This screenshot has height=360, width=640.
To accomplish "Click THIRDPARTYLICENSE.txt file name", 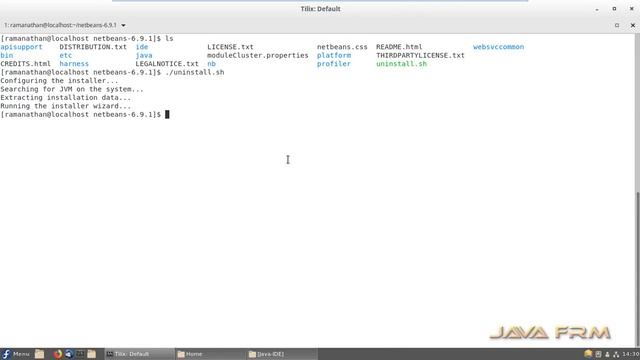I will [420, 55].
